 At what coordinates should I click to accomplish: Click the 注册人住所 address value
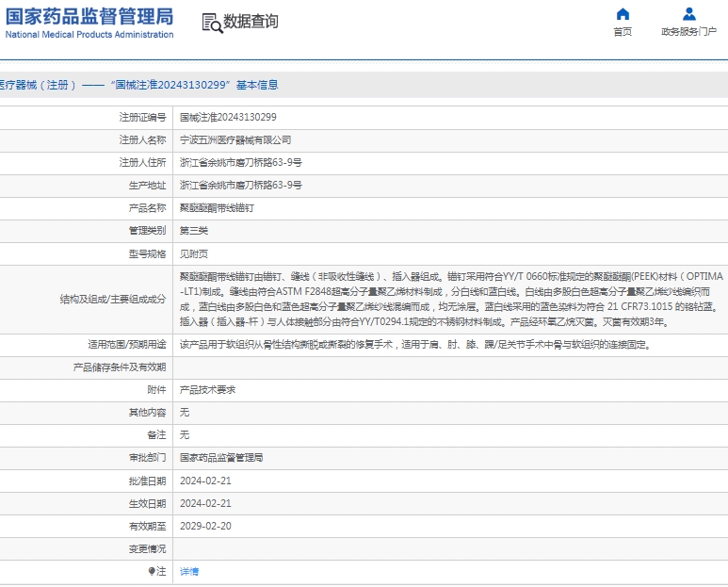[240, 163]
